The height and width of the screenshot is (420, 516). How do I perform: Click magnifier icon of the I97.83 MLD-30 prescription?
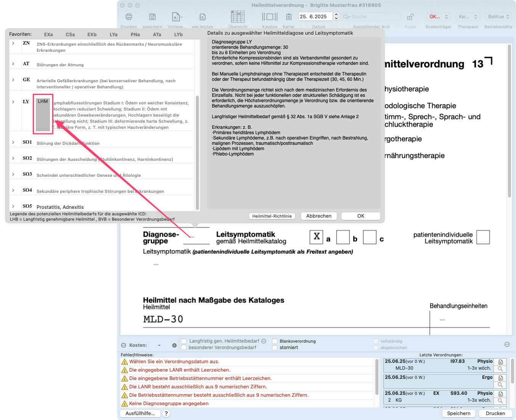[x=501, y=369]
